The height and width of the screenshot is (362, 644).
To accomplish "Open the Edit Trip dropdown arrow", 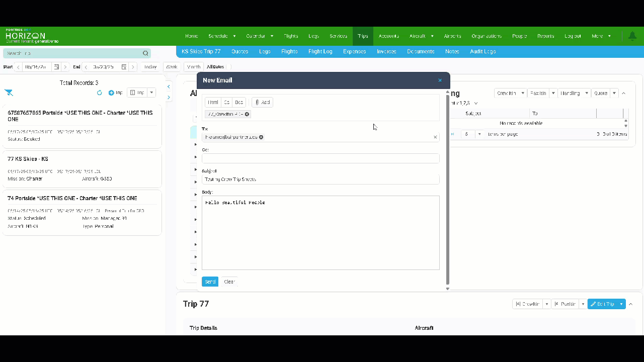I will 621,304.
